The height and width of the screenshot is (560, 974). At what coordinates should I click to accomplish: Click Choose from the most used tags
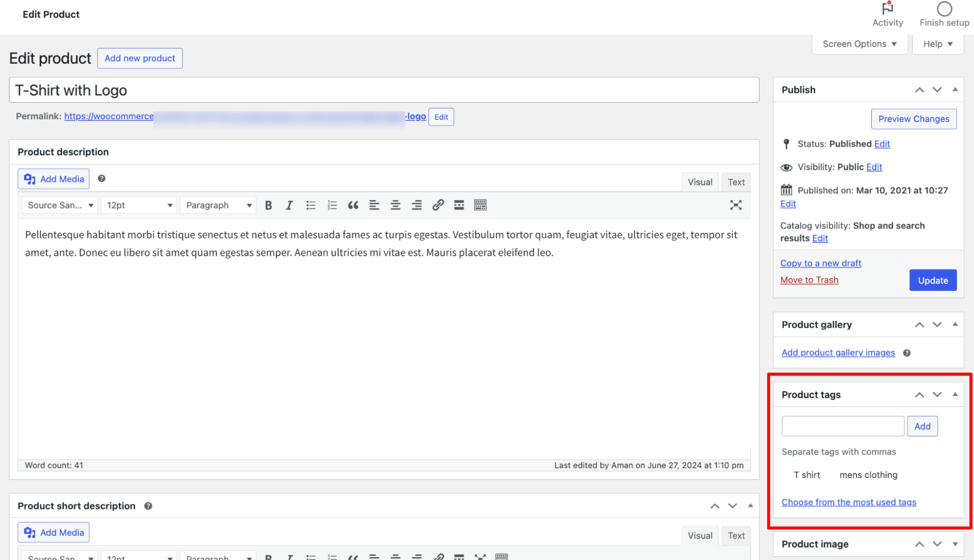tap(849, 502)
